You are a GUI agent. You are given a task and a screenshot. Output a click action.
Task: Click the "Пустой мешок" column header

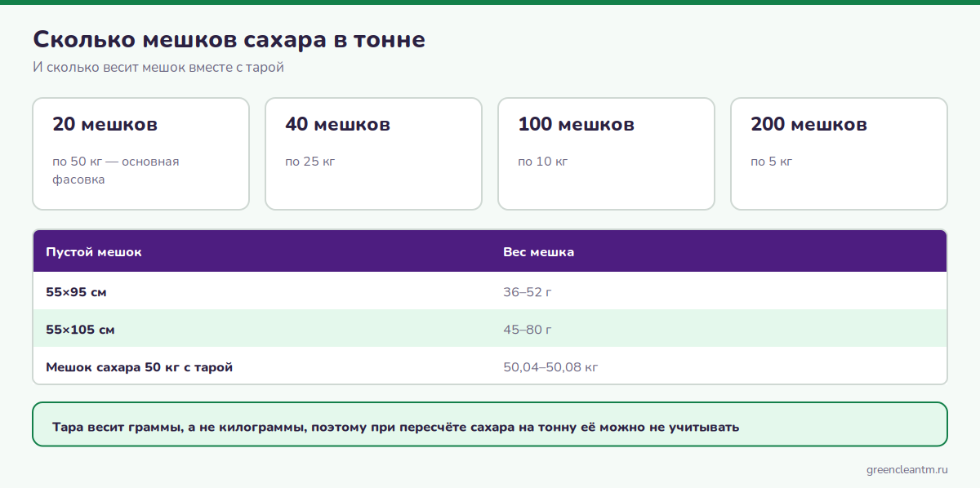(x=94, y=252)
